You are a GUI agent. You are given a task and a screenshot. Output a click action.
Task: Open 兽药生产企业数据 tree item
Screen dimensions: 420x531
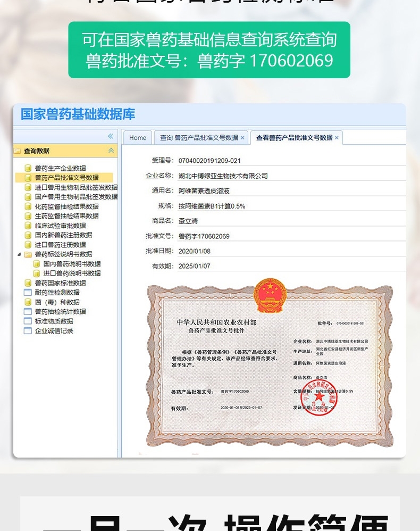pos(60,168)
